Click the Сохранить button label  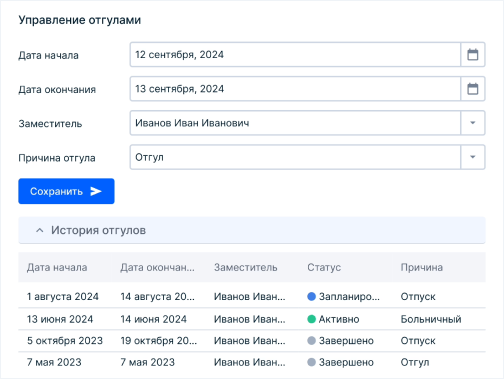point(56,191)
